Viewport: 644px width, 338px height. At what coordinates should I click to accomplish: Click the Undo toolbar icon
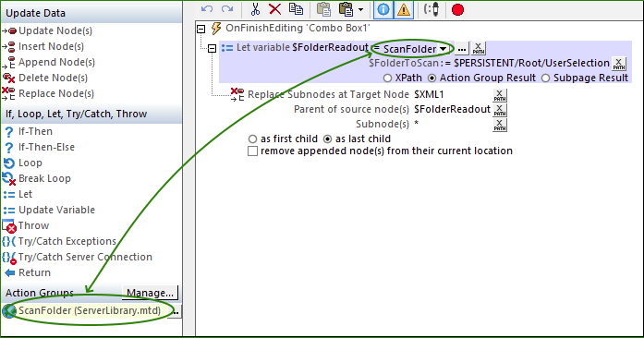(207, 9)
